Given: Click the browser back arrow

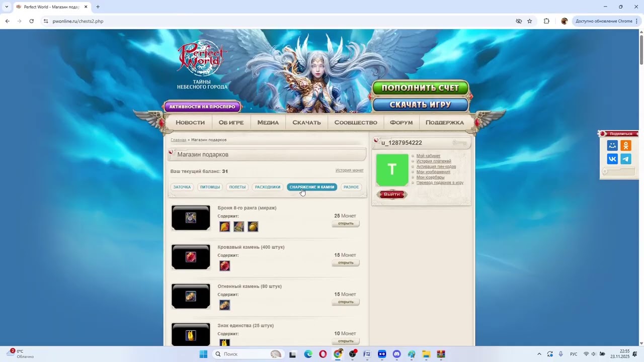Looking at the screenshot, I should [7, 21].
